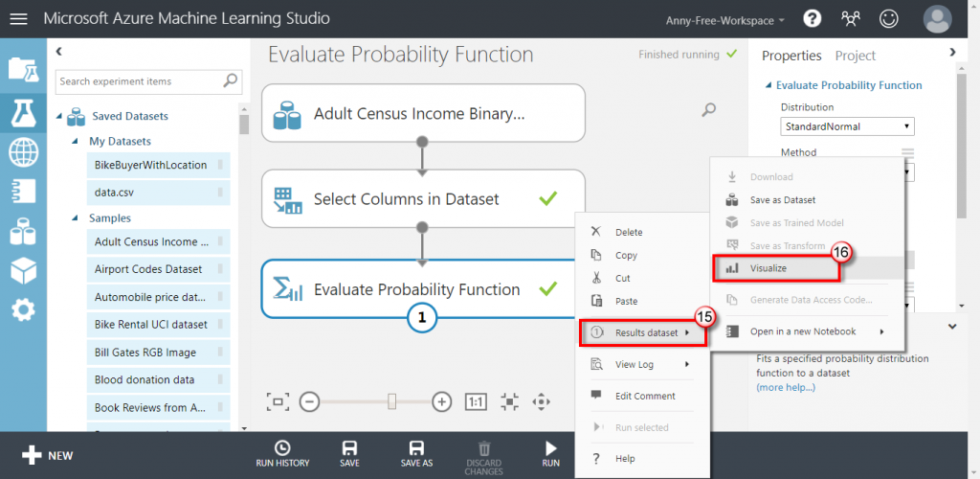Collapse the Evaluate Probability Function properties section
This screenshot has height=479, width=980.
(767, 85)
